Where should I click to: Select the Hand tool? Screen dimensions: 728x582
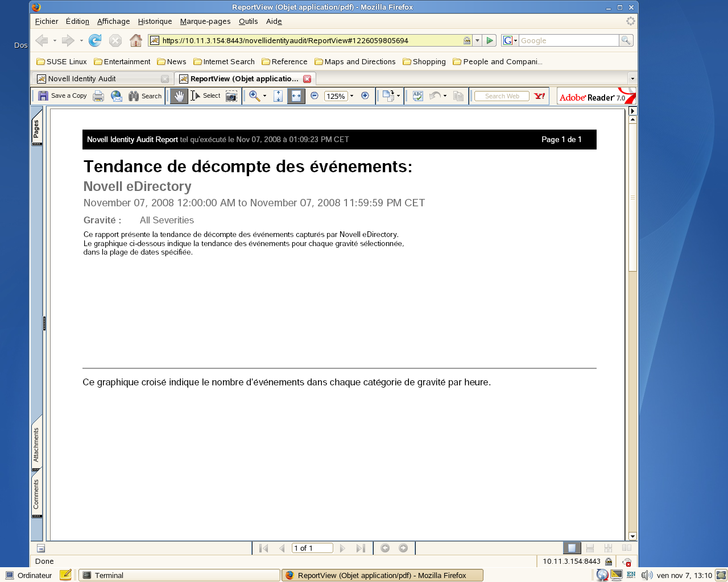click(x=179, y=96)
